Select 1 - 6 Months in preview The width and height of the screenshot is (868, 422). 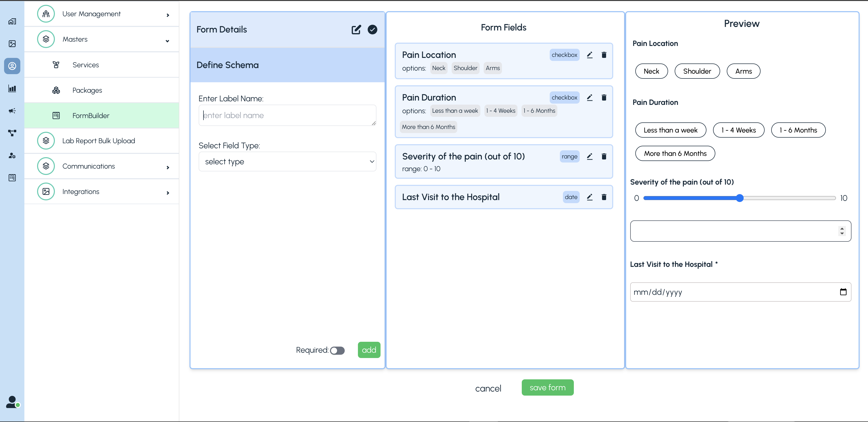798,130
